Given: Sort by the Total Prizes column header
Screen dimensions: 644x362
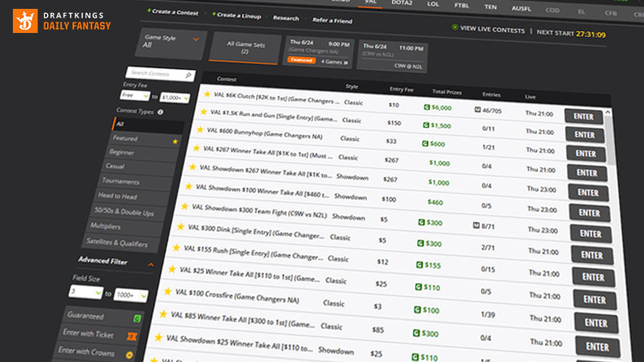Looking at the screenshot, I should (x=447, y=92).
